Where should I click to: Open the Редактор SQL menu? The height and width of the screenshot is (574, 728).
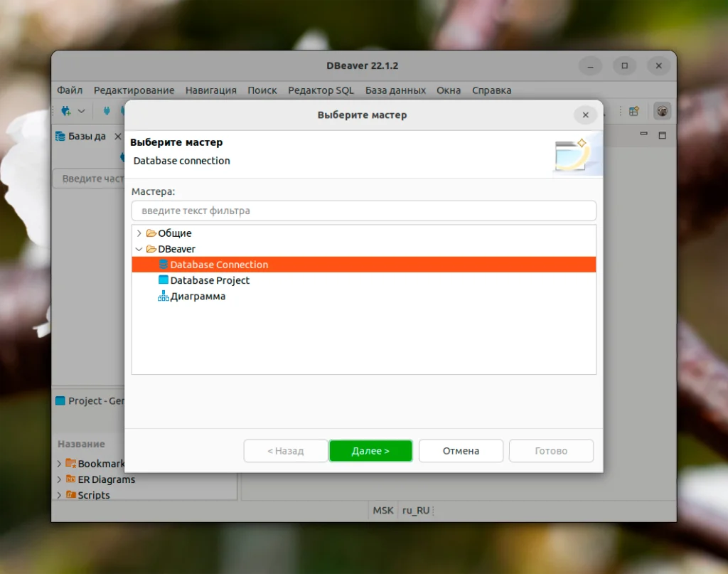[x=321, y=90]
